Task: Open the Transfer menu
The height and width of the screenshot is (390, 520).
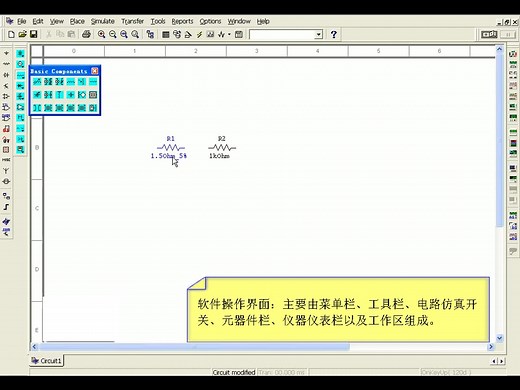Action: click(132, 21)
